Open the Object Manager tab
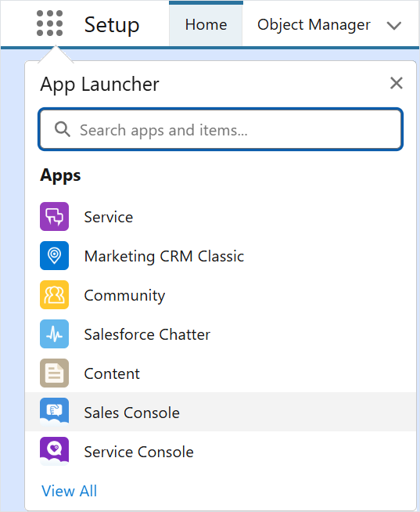Screen dimensions: 420x512 (x=314, y=24)
